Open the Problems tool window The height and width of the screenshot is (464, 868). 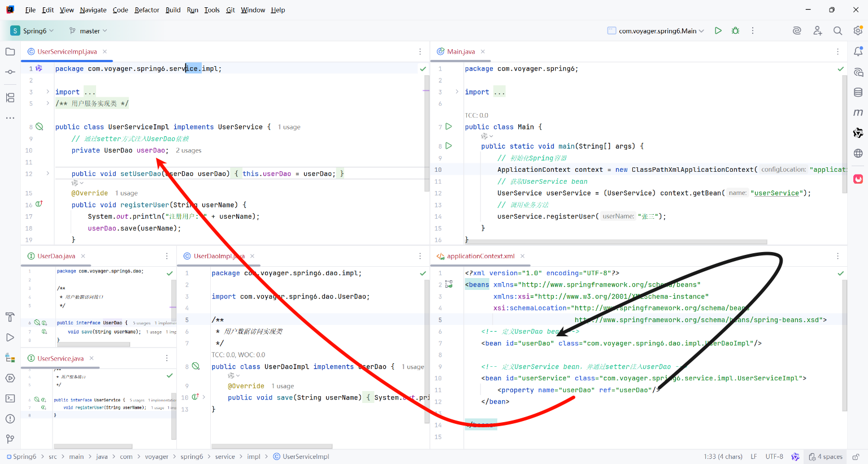[x=10, y=419]
